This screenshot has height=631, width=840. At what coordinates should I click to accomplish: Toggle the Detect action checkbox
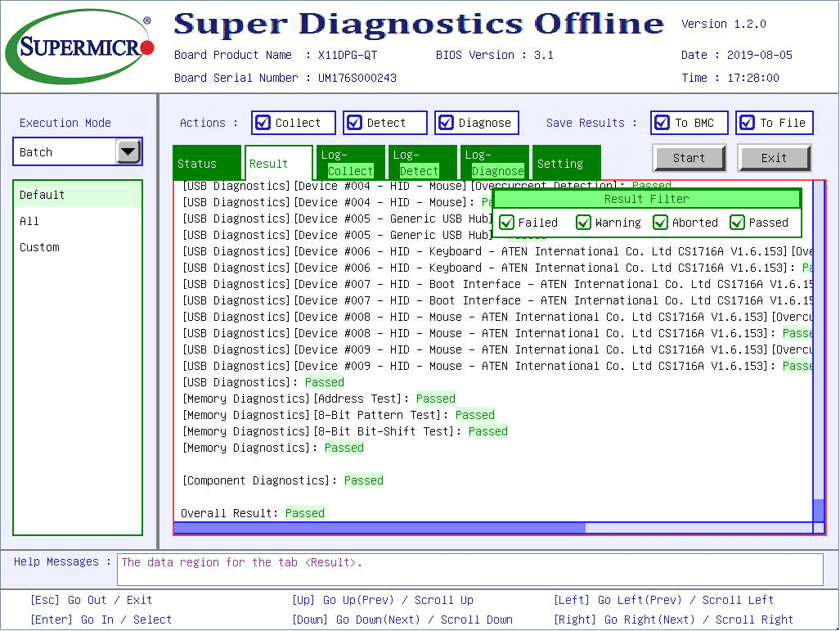355,123
